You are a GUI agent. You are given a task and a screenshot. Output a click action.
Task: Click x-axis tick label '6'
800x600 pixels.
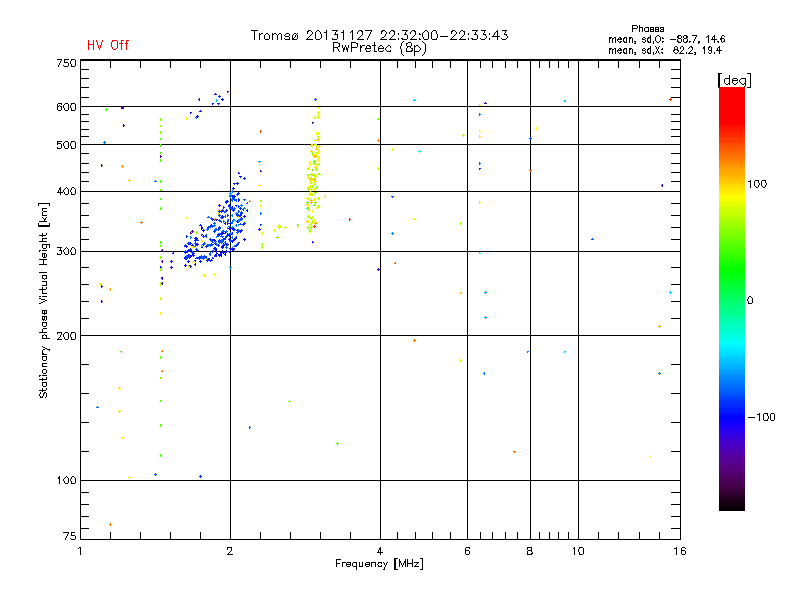[467, 551]
